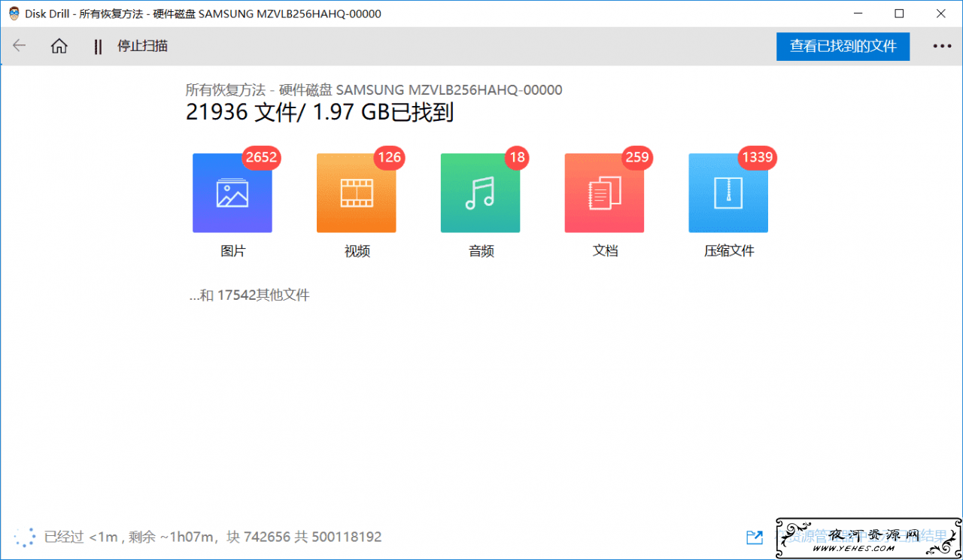Go back with the arrow icon
This screenshot has width=963, height=560.
pyautogui.click(x=20, y=46)
